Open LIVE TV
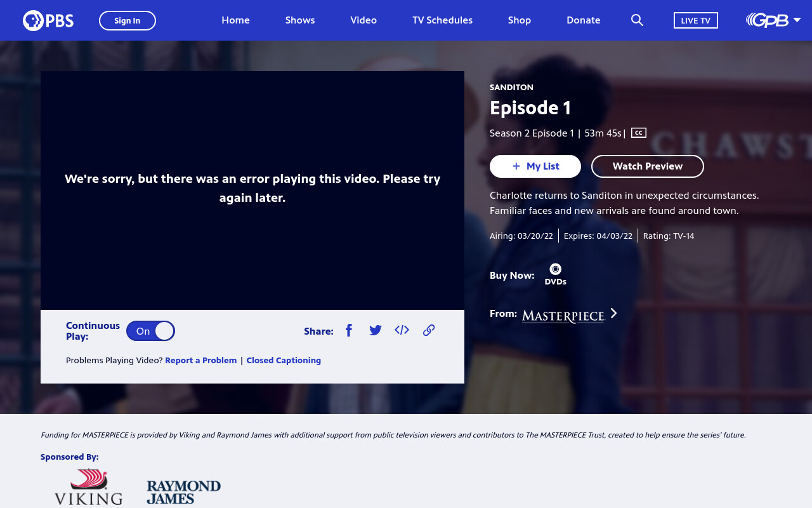 pos(696,20)
